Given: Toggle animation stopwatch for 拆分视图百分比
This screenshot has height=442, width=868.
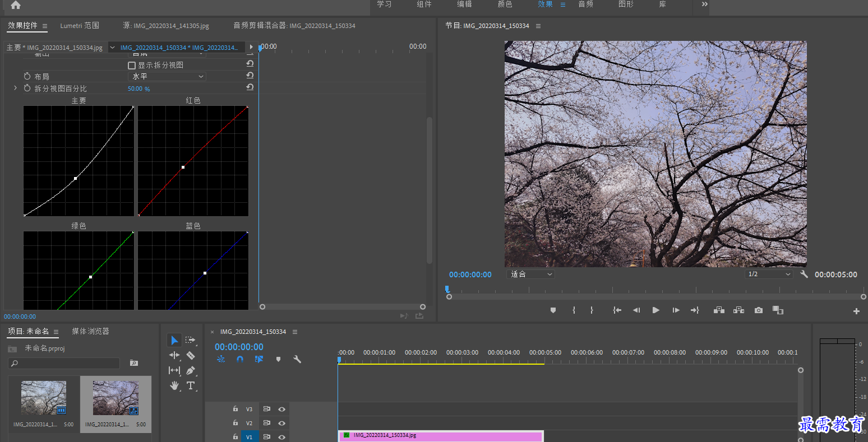Looking at the screenshot, I should click(27, 88).
